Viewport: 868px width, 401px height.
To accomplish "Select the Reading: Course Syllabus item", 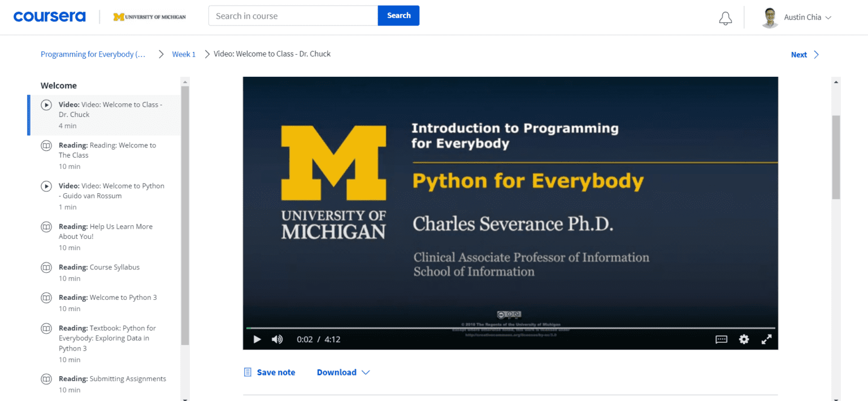I will [x=99, y=267].
